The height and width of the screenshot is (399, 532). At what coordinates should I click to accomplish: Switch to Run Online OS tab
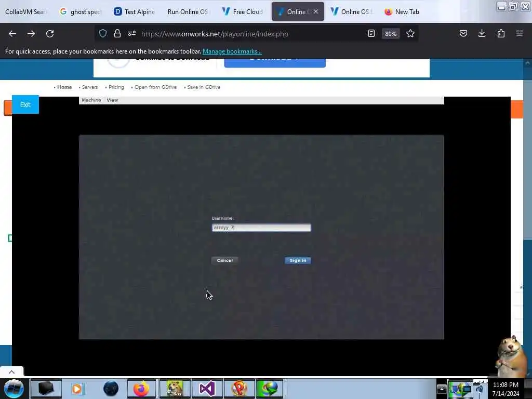click(x=188, y=11)
